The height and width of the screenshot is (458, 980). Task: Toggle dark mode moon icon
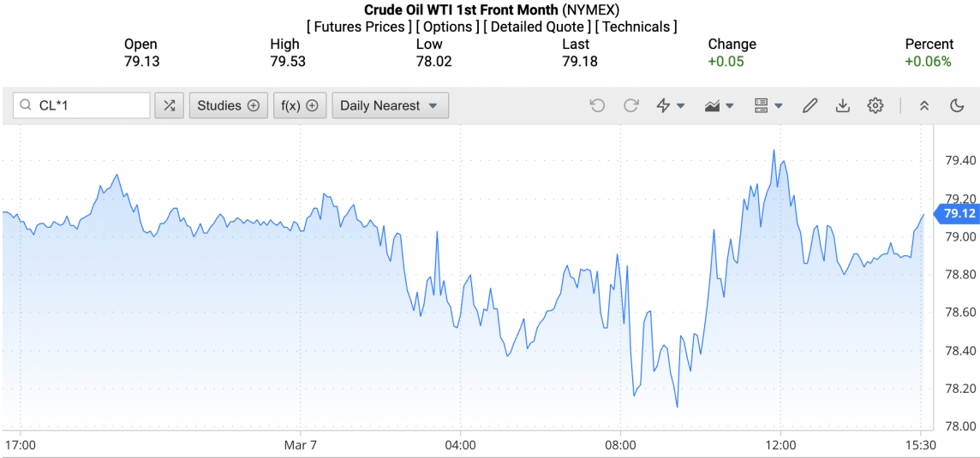point(957,105)
